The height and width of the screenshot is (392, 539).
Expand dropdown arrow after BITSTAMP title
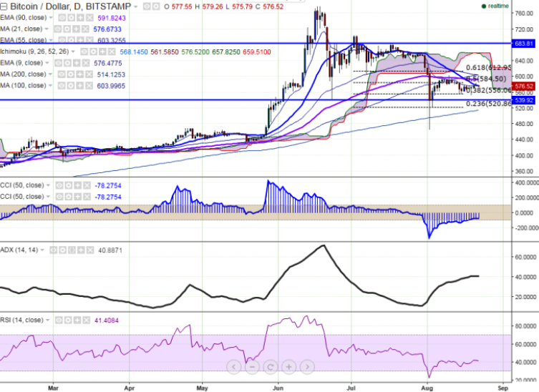pyautogui.click(x=136, y=7)
